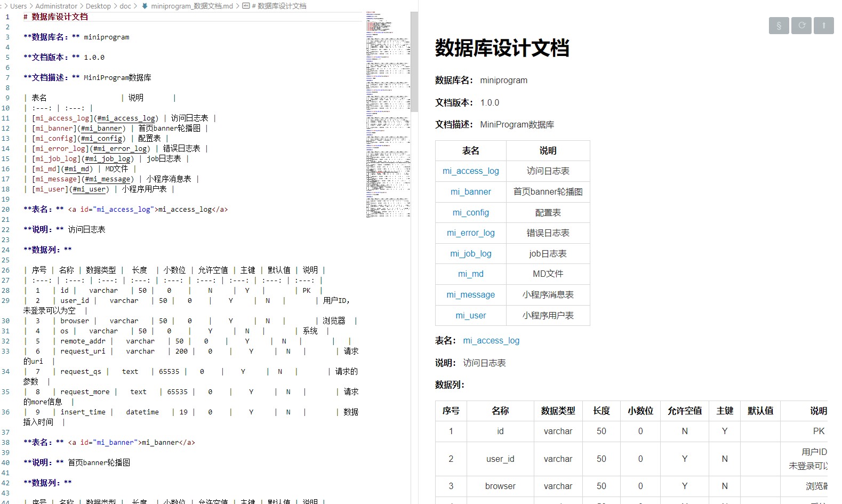
Task: Open the mi_md link in preview
Action: tap(470, 274)
